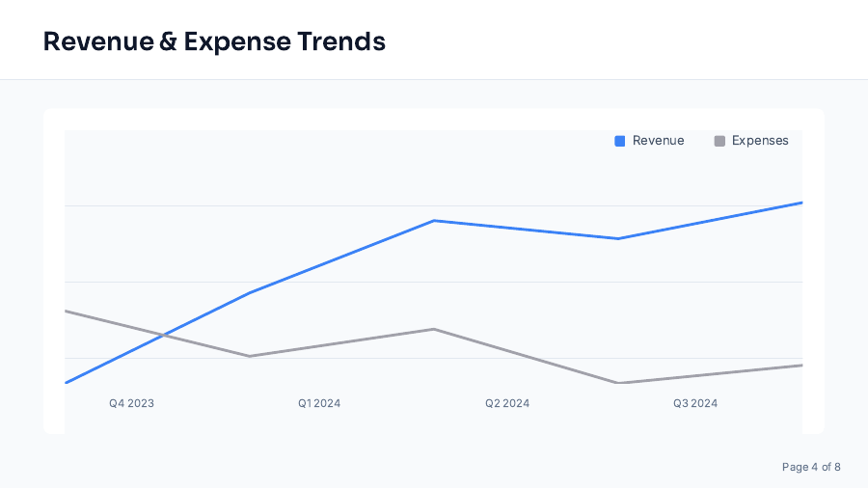Toggle the Expenses series legend label

(x=760, y=141)
